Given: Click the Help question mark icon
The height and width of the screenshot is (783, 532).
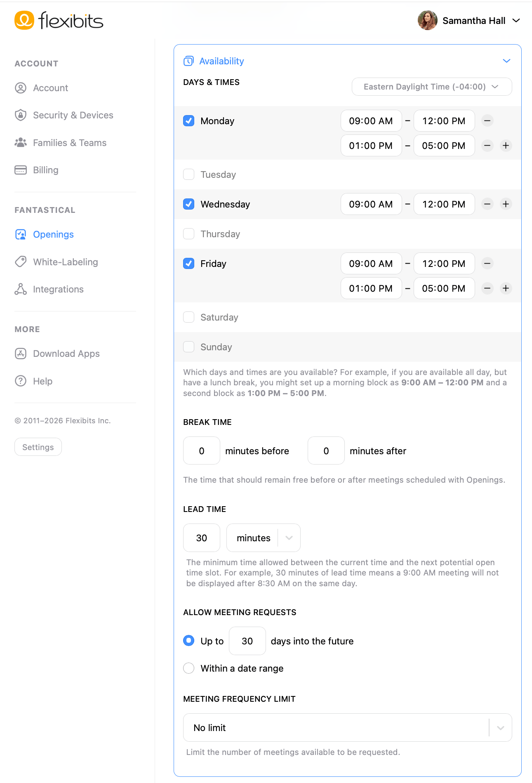Looking at the screenshot, I should 21,381.
